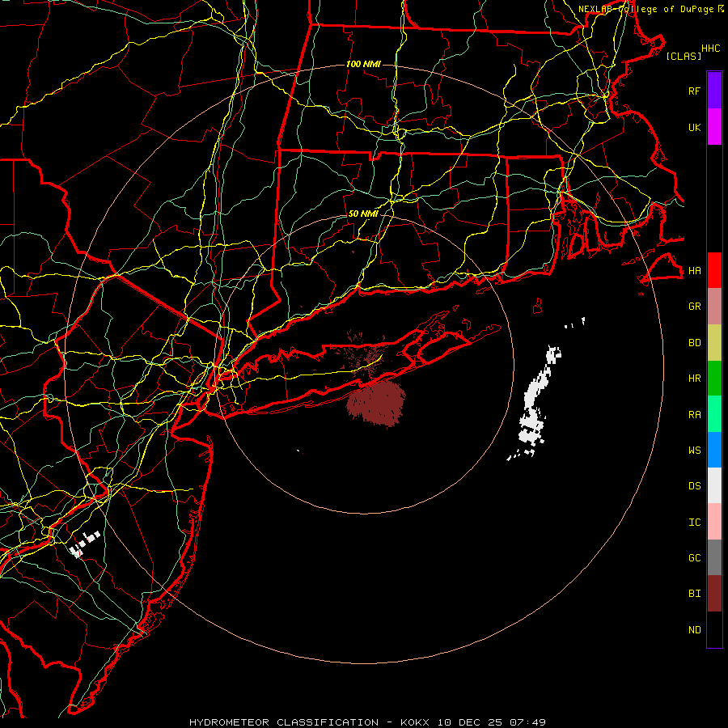The height and width of the screenshot is (728, 728).
Task: Pick the dark green HR legend swatch
Action: pos(714,379)
